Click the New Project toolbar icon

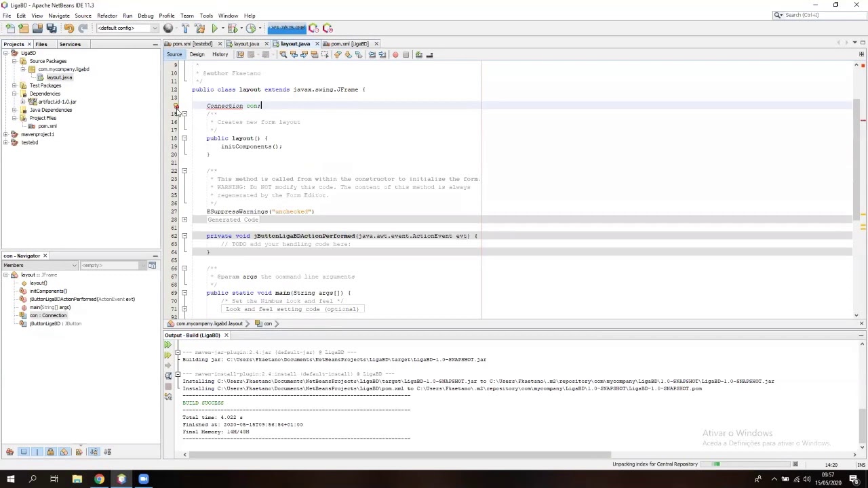point(24,28)
